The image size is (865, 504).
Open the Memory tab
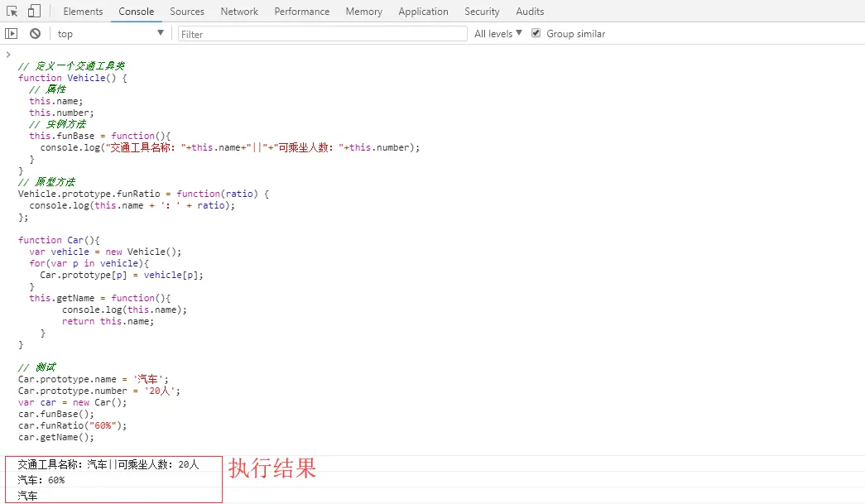coord(363,11)
